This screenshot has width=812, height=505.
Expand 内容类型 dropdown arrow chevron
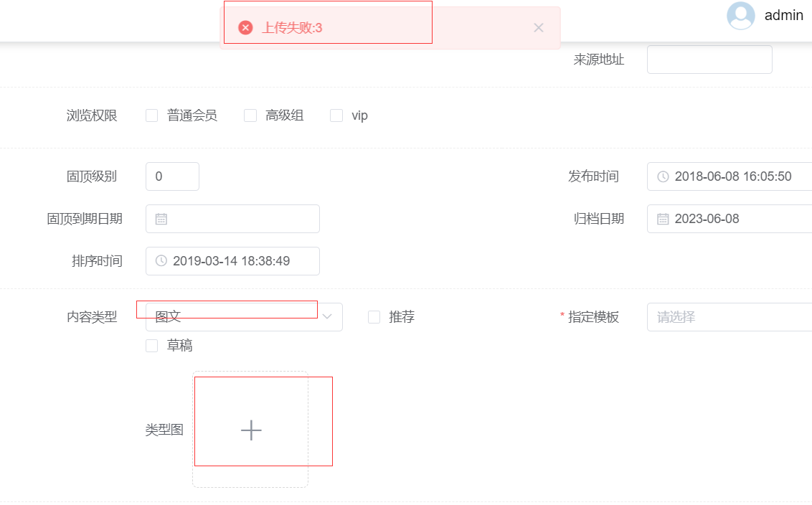(327, 317)
